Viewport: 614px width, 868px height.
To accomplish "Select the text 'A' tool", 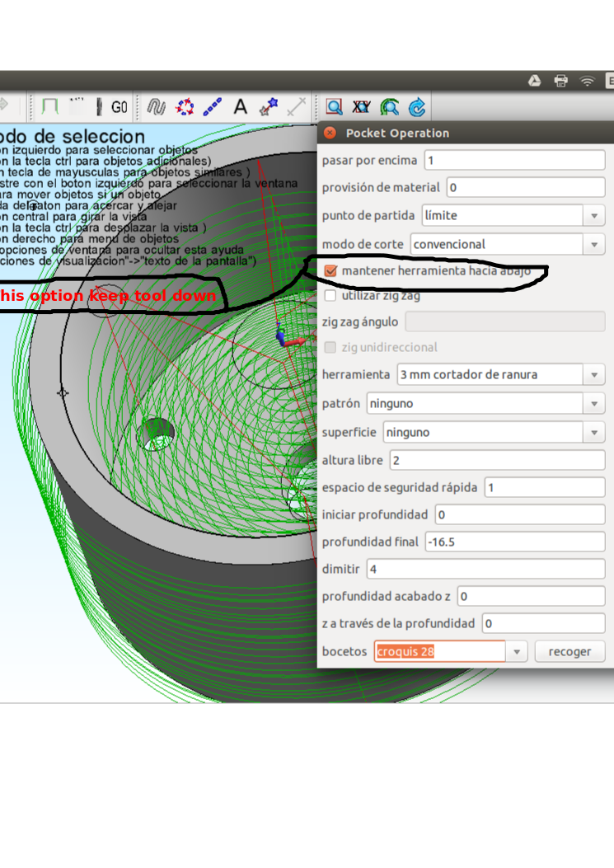I will coord(241,106).
